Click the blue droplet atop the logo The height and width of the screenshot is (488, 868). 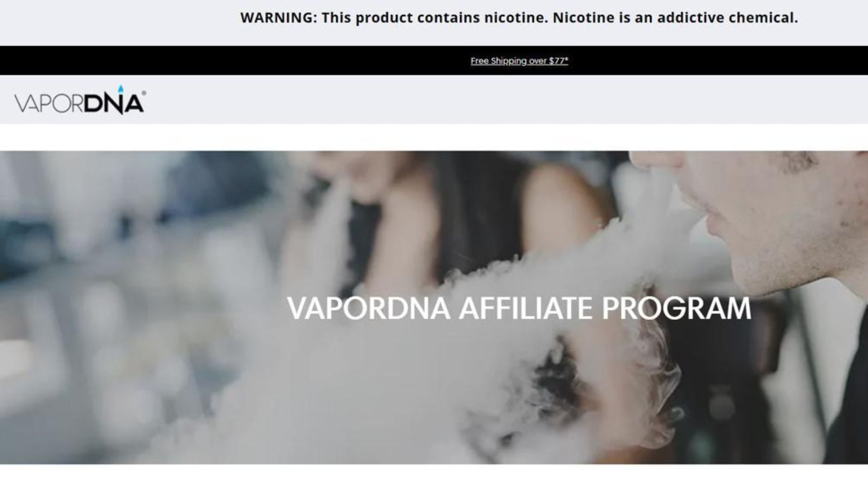(121, 89)
